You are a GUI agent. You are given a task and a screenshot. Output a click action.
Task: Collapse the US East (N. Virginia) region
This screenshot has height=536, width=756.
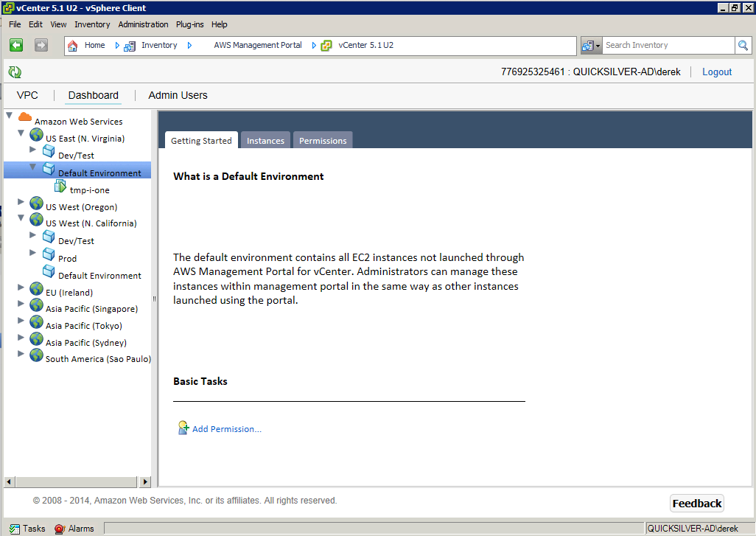coord(21,133)
